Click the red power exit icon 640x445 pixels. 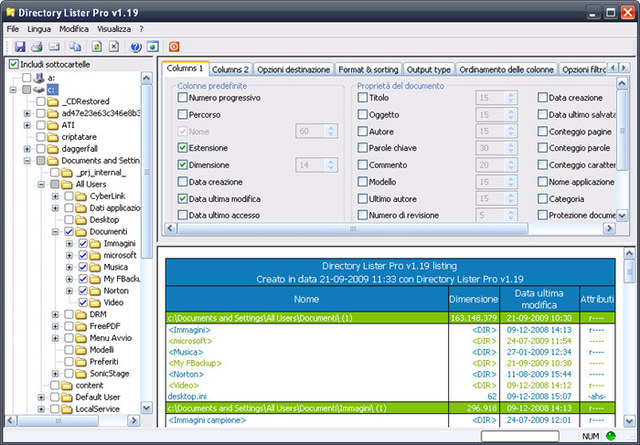click(x=174, y=47)
